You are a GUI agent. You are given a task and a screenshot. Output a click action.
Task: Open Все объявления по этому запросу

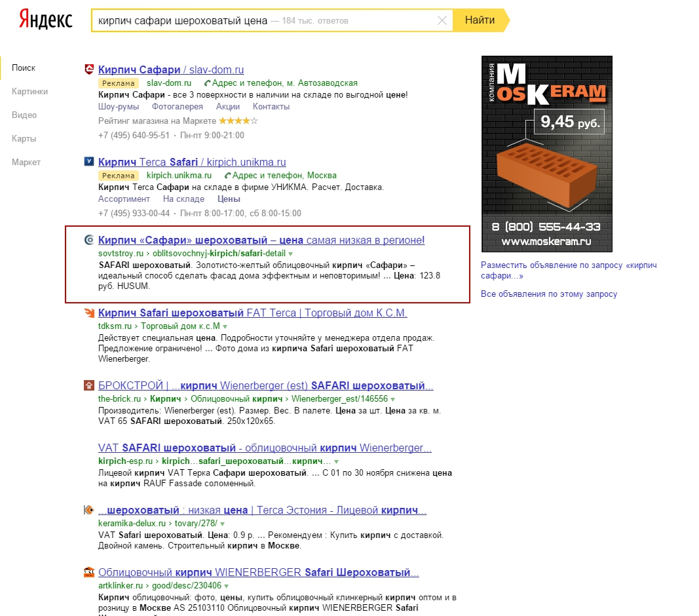tap(549, 294)
